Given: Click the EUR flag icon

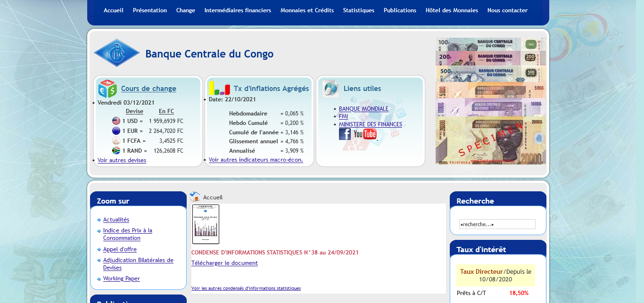Looking at the screenshot, I should pos(116,131).
